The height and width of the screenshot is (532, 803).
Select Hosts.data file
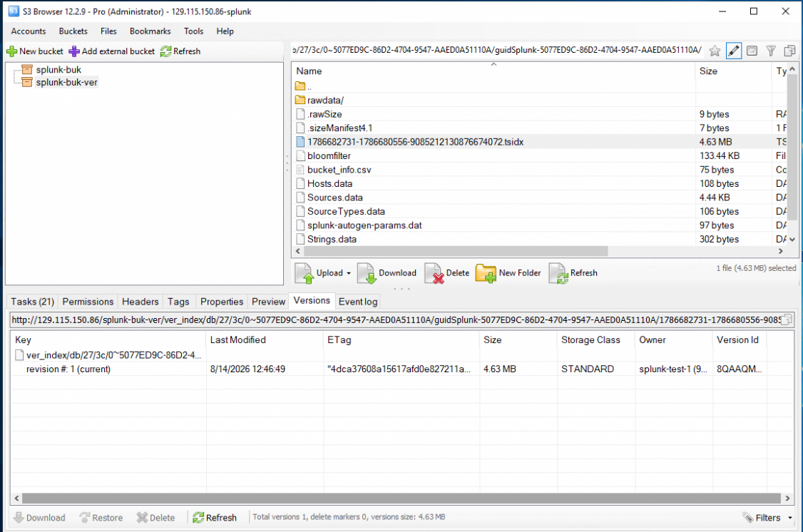324,183
